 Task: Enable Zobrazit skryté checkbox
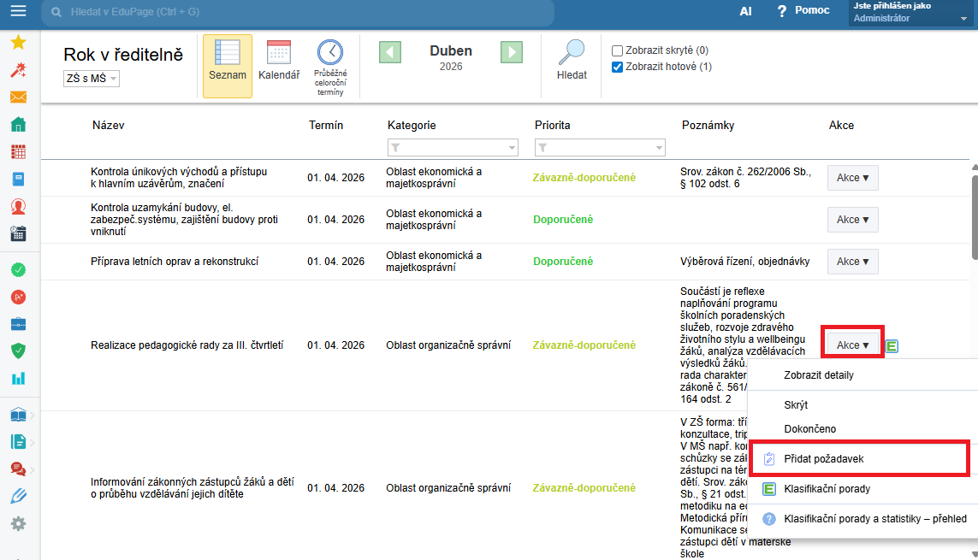[x=617, y=50]
